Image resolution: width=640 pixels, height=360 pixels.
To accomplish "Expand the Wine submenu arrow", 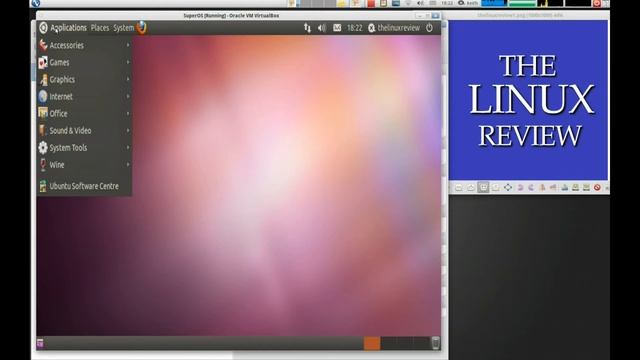I will [x=128, y=165].
